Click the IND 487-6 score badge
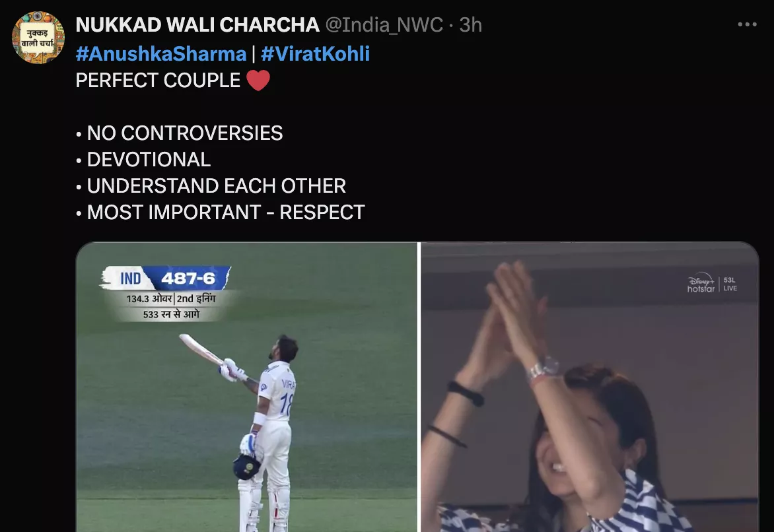Image resolution: width=774 pixels, height=532 pixels. click(165, 279)
